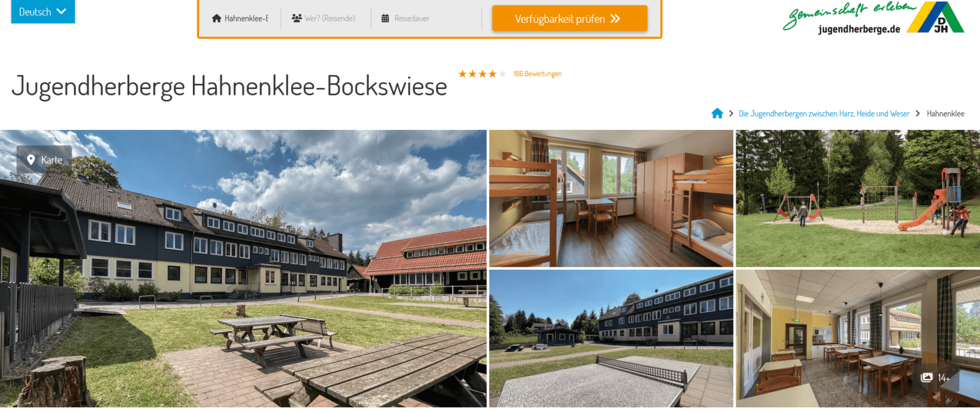Screen dimensions: 980x412
Task: Click the calendar icon for Reisedauer
Action: [x=385, y=18]
